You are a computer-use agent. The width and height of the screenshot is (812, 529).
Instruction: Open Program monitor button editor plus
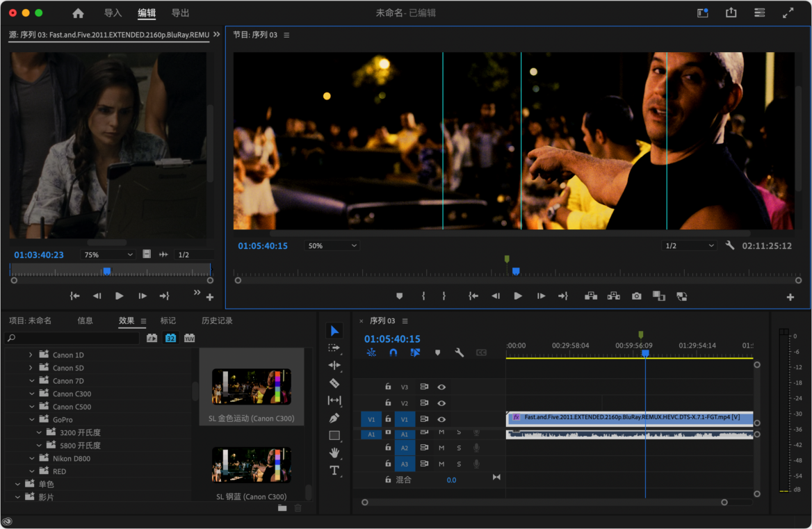point(790,297)
